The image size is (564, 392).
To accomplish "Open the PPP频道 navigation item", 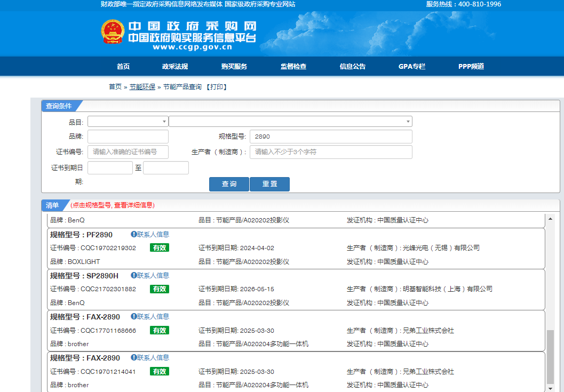I will (471, 67).
